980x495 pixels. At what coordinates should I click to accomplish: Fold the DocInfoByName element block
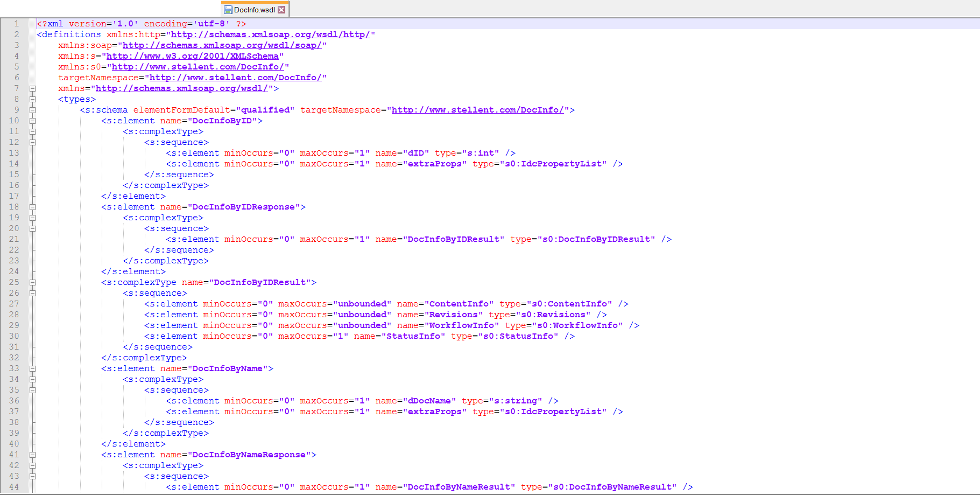coord(32,368)
